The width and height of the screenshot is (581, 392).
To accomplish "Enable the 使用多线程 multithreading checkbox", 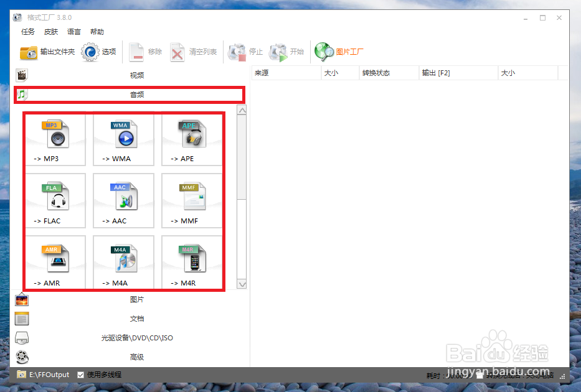I will (80, 375).
